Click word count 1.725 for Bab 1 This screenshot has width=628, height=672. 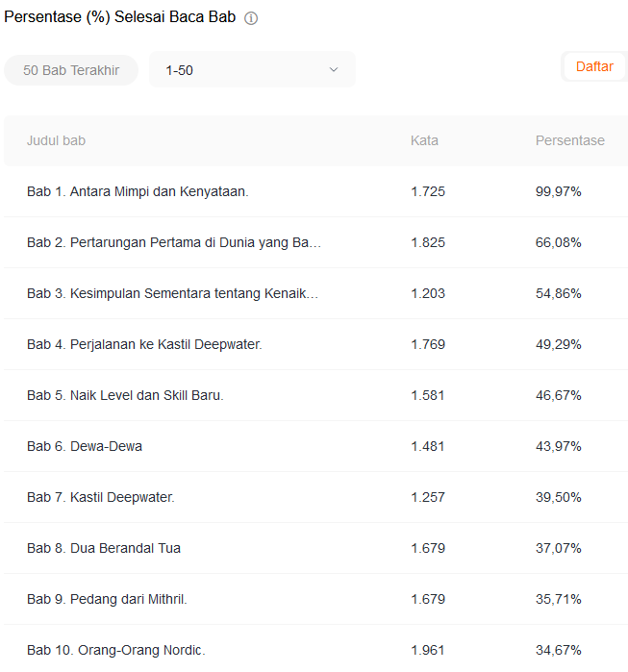(428, 191)
